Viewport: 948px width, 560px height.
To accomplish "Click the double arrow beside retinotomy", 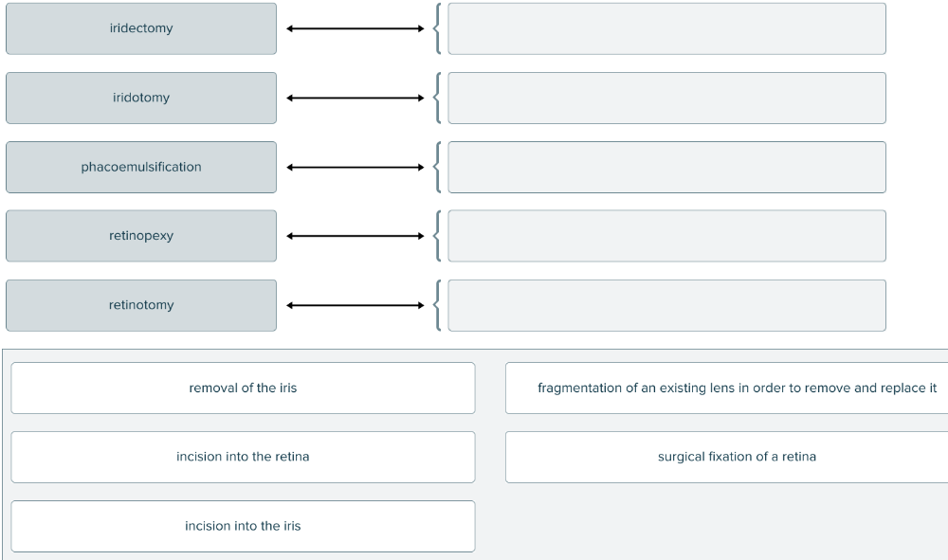I will coord(355,305).
